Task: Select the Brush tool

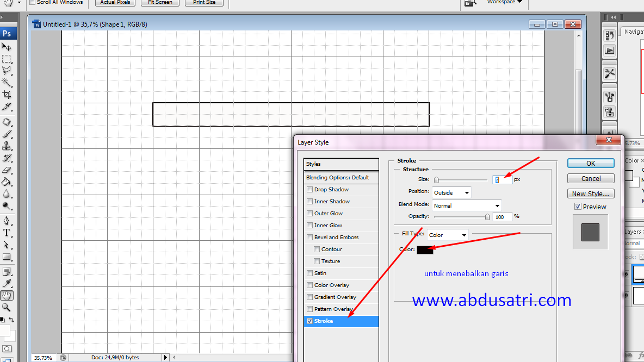Action: pos(7,134)
